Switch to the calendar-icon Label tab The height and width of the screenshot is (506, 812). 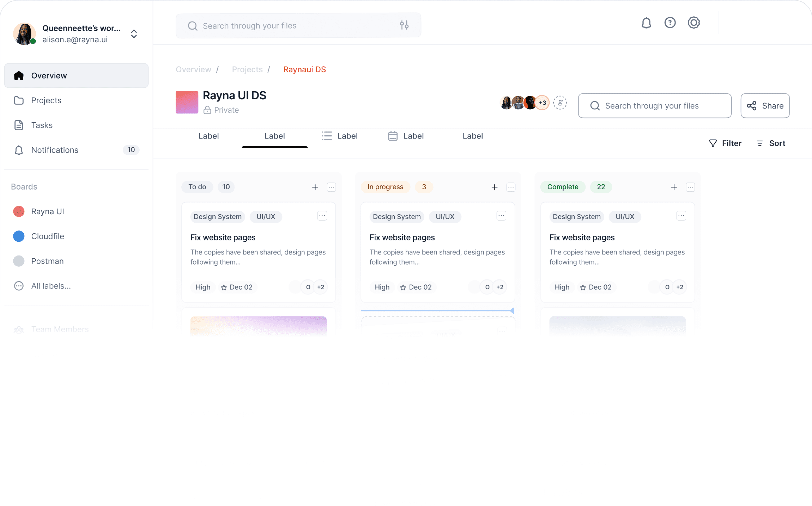click(x=406, y=136)
